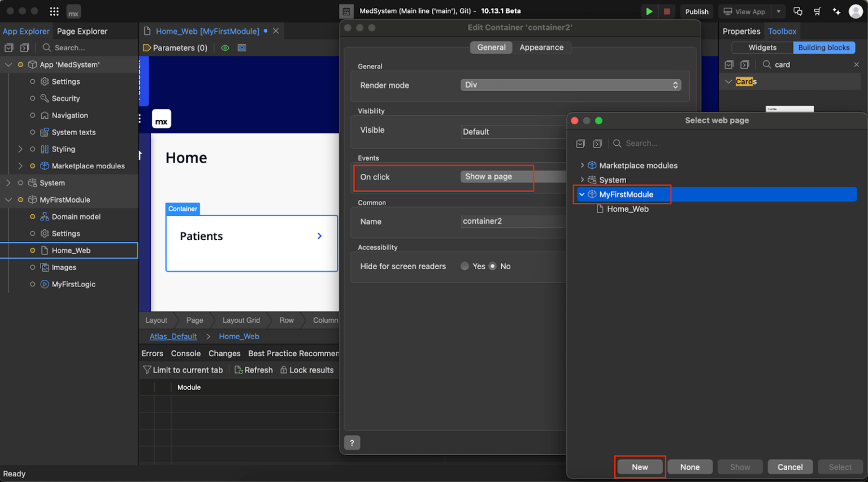868x482 pixels.
Task: Switch to the Page Explorer tab
Action: (82, 31)
